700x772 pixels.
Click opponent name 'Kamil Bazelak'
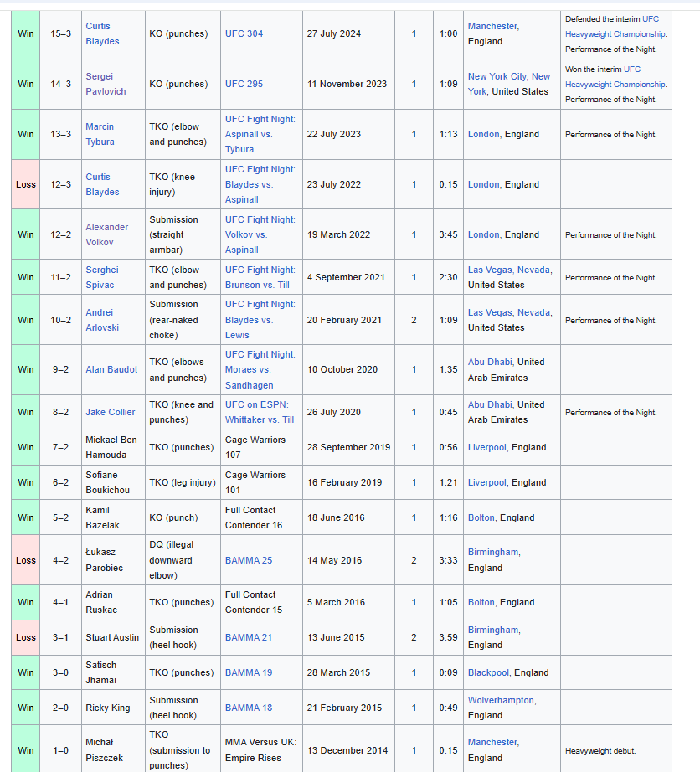click(x=102, y=518)
